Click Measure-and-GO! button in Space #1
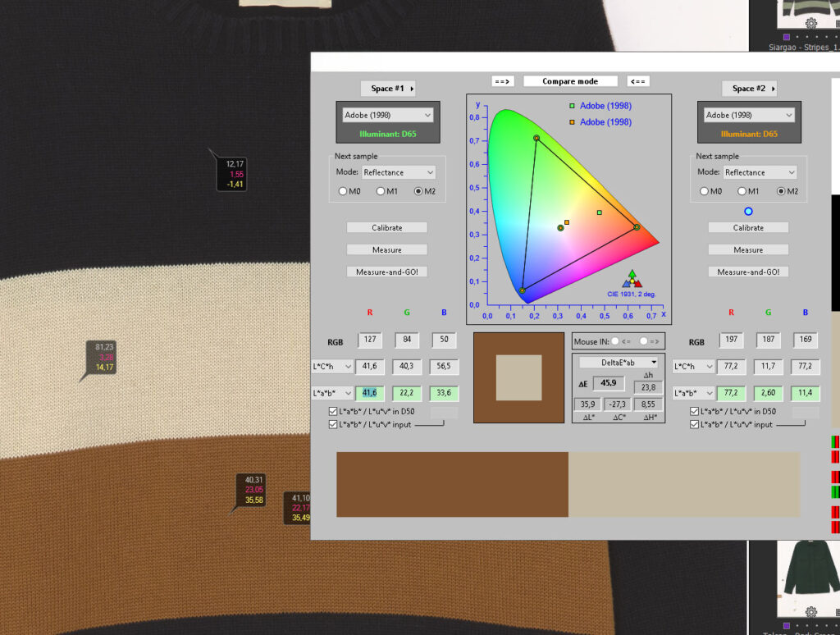Image resolution: width=840 pixels, height=635 pixels. pyautogui.click(x=386, y=272)
